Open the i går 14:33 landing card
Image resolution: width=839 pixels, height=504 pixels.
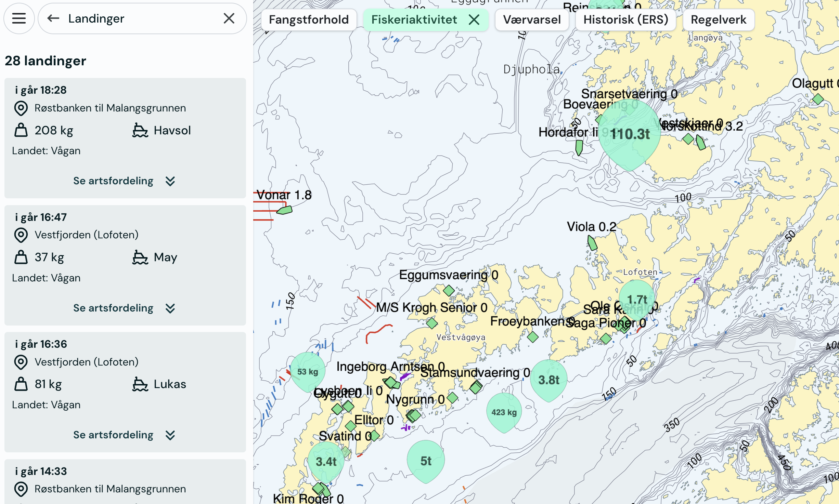click(125, 481)
